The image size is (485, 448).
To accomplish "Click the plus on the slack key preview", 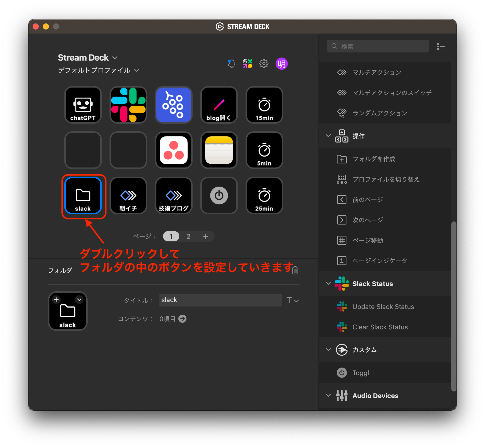I will tap(56, 300).
